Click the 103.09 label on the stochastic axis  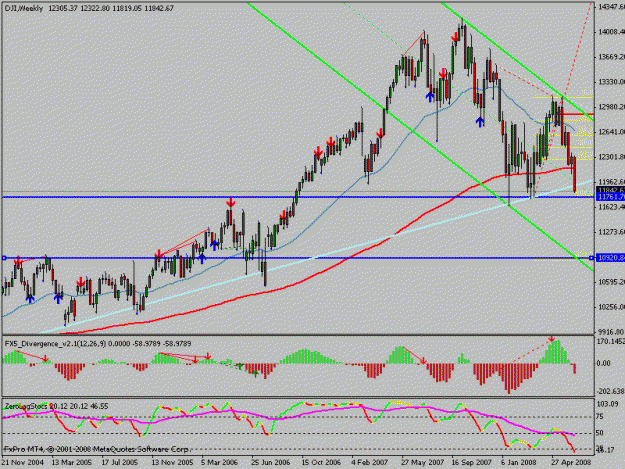click(x=608, y=404)
